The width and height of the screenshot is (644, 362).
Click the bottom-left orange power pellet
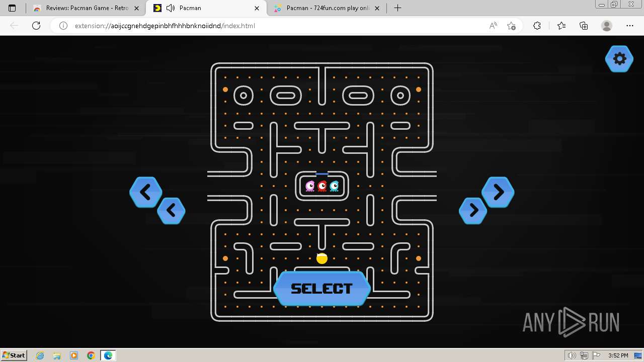tap(225, 258)
